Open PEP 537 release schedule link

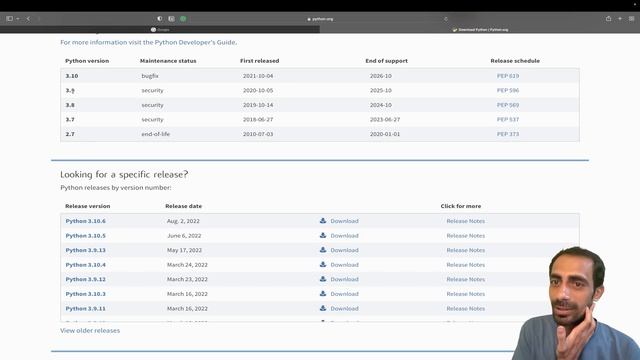[508, 120]
